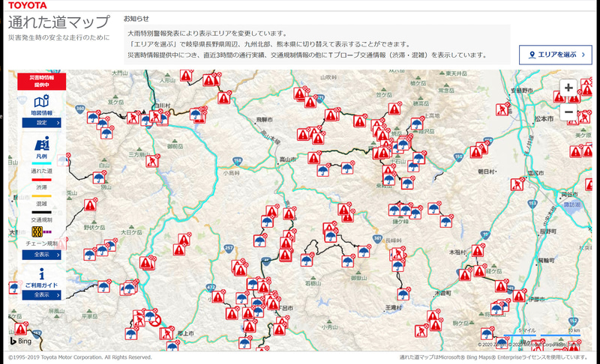Viewport: 600px width, 364px height.
Task: Select the road-closed circle marker near 郡上市
Action: click(155, 321)
